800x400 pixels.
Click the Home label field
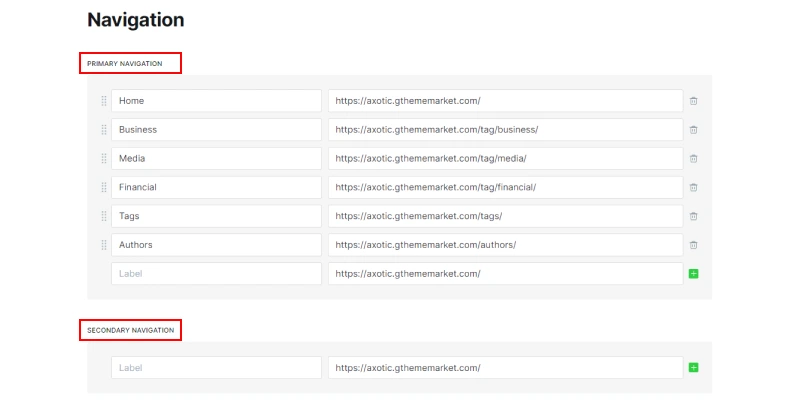(216, 101)
